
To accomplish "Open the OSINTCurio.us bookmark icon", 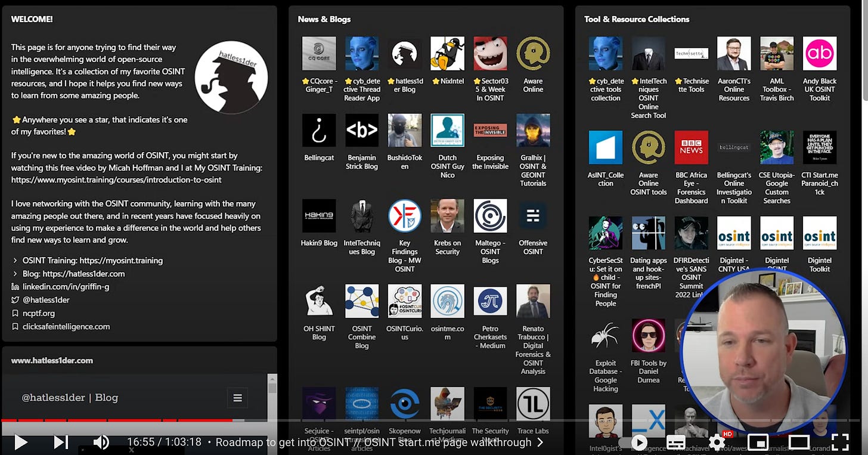I will coord(405,301).
